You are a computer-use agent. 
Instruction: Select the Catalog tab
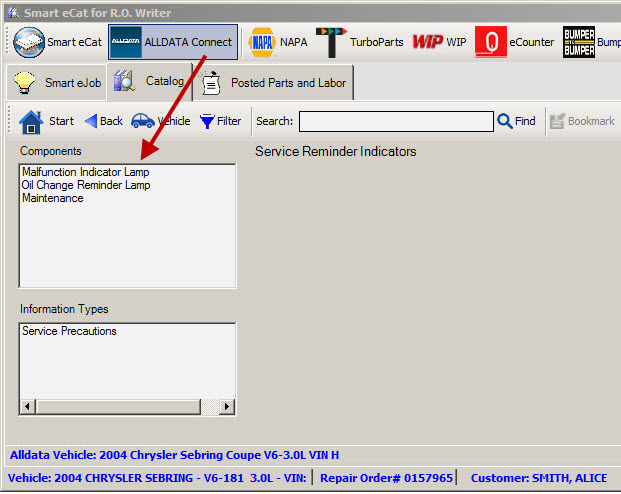pos(150,81)
